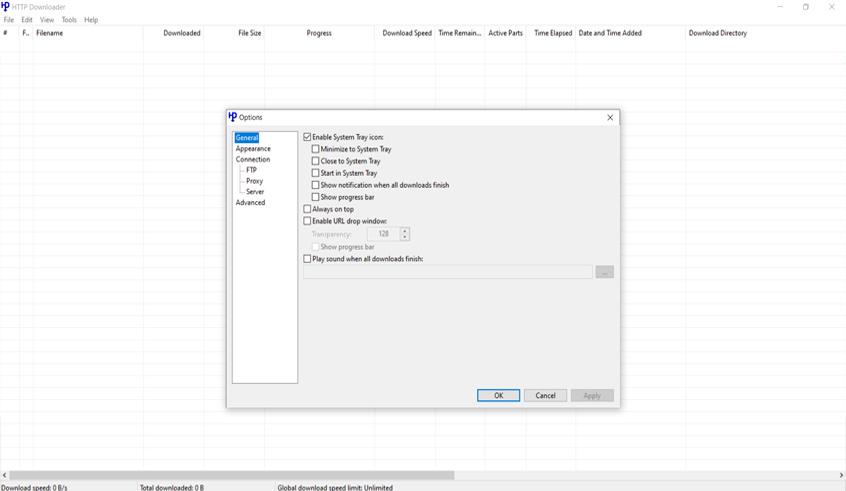Image resolution: width=846 pixels, height=491 pixels.
Task: Click the Time Remaining column header
Action: [x=460, y=33]
